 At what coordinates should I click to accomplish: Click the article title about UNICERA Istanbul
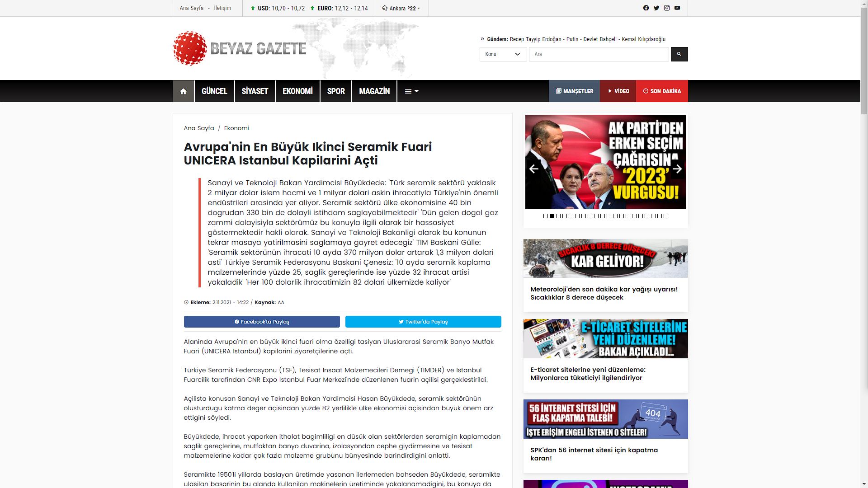308,154
